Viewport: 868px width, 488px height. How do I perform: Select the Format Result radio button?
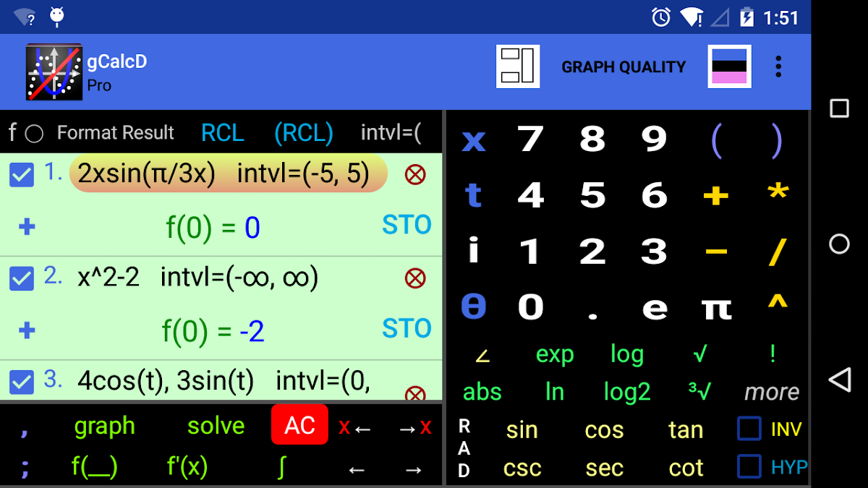[x=34, y=134]
